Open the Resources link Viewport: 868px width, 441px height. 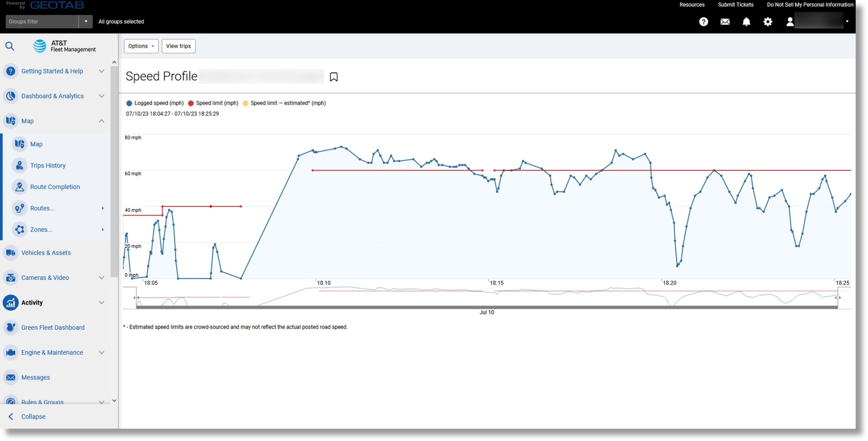692,5
